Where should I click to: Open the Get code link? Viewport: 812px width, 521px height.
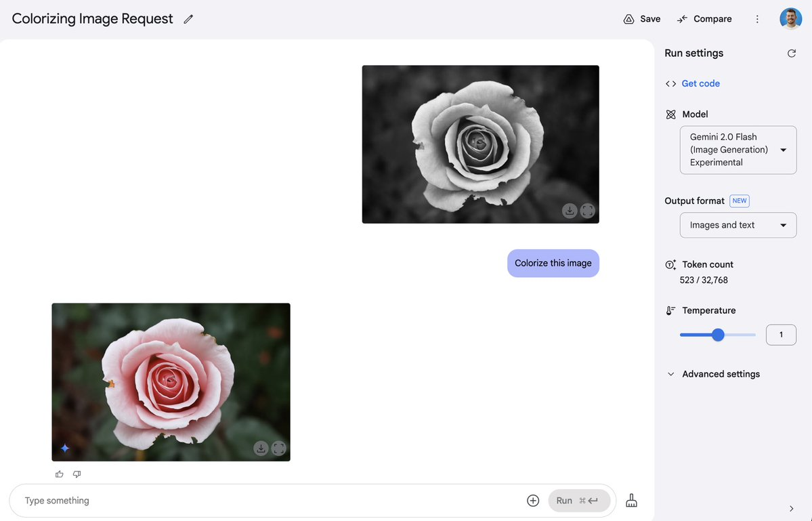click(x=700, y=83)
